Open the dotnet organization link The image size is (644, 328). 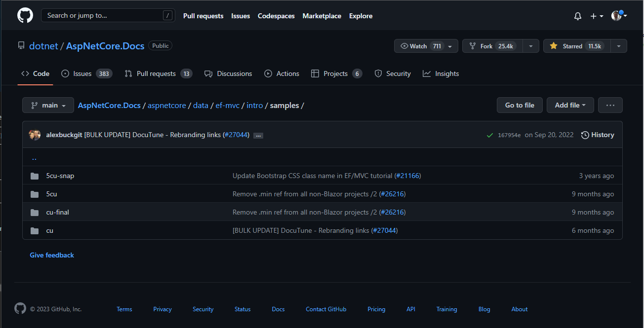(x=43, y=46)
